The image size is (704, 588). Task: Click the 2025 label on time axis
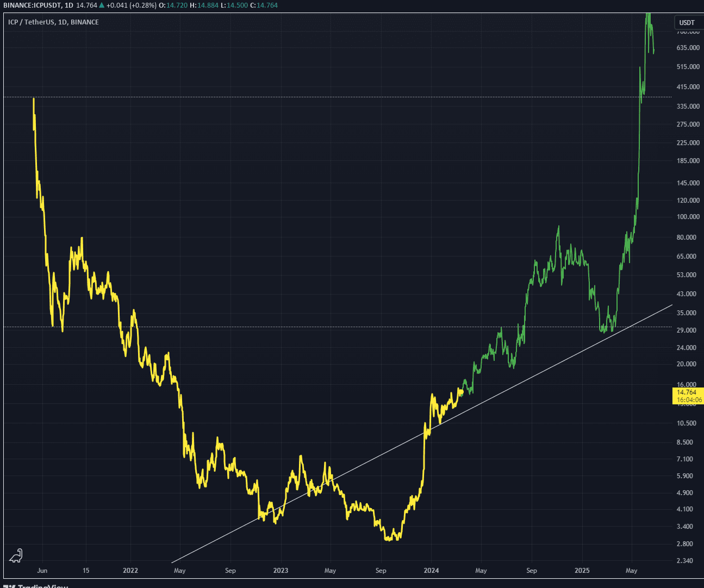coord(582,571)
